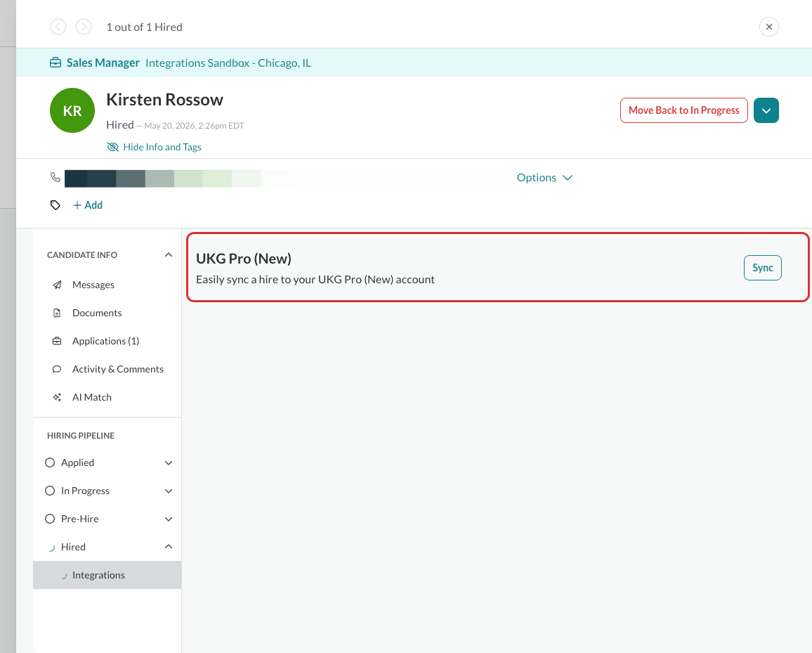Click the Kirsten Rossow name
Image resolution: width=812 pixels, height=653 pixels.
[x=164, y=100]
